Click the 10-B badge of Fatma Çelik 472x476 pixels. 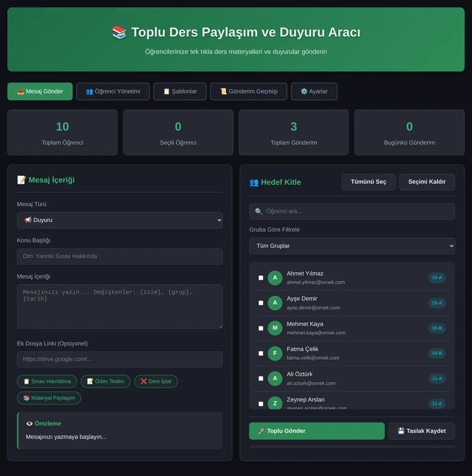[437, 353]
